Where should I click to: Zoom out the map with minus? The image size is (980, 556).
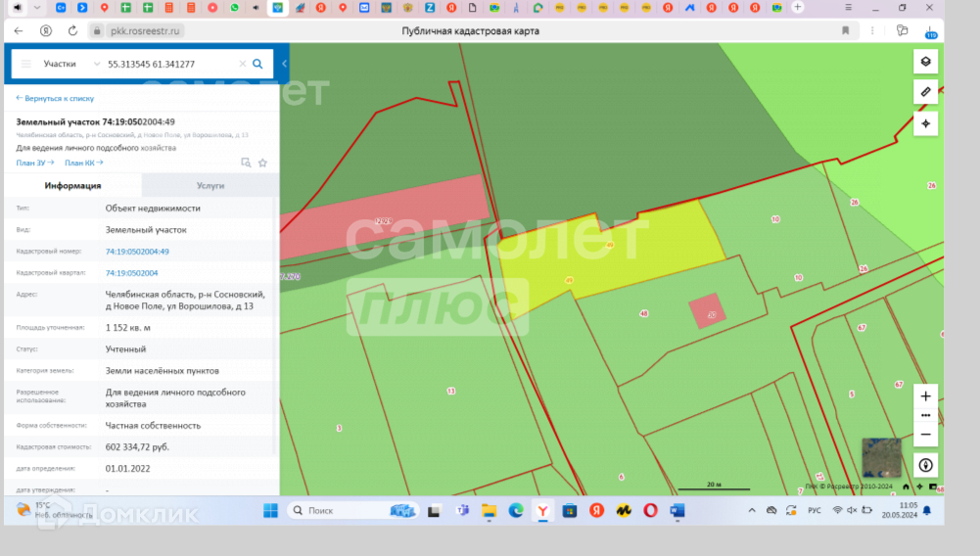[x=925, y=435]
